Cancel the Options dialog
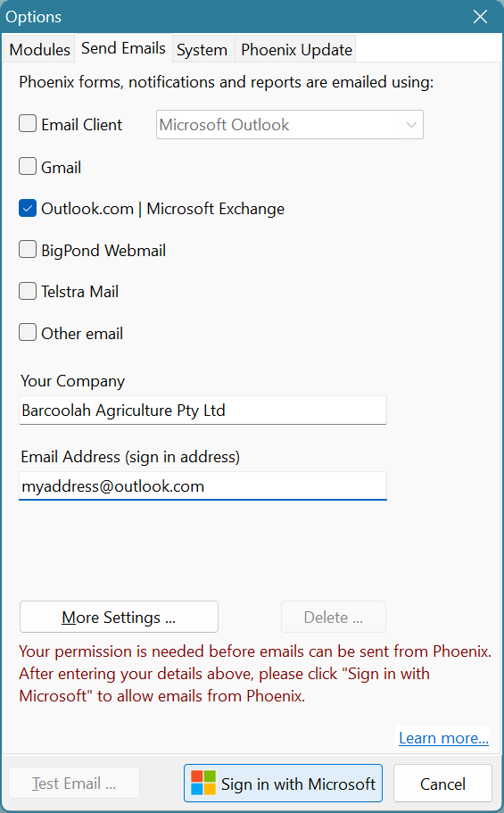504x813 pixels. coord(442,784)
